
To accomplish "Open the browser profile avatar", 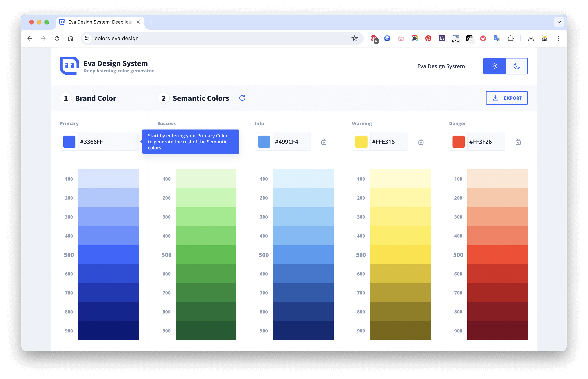I will click(544, 38).
